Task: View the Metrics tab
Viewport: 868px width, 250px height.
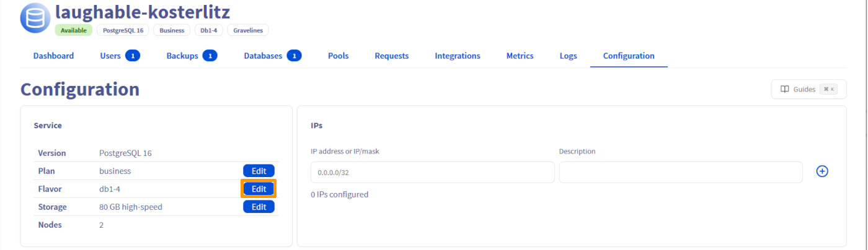Action: [x=520, y=56]
